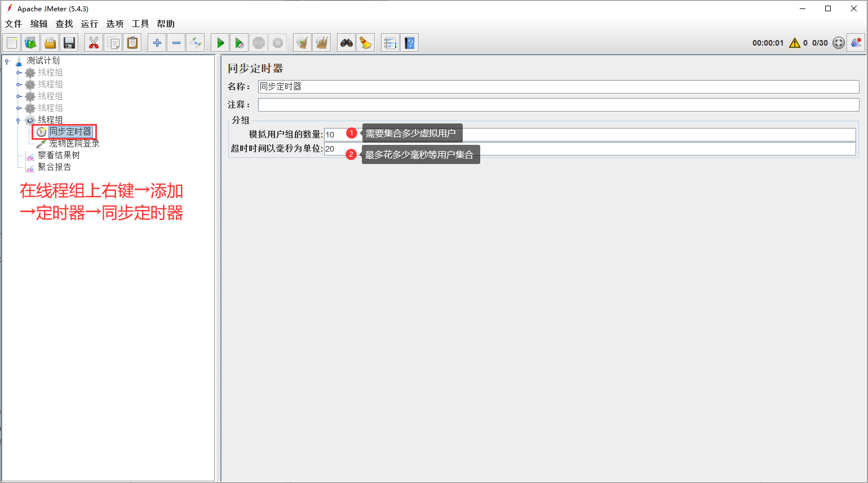868x483 pixels.
Task: Select 察看结果树 in the tree
Action: click(59, 156)
